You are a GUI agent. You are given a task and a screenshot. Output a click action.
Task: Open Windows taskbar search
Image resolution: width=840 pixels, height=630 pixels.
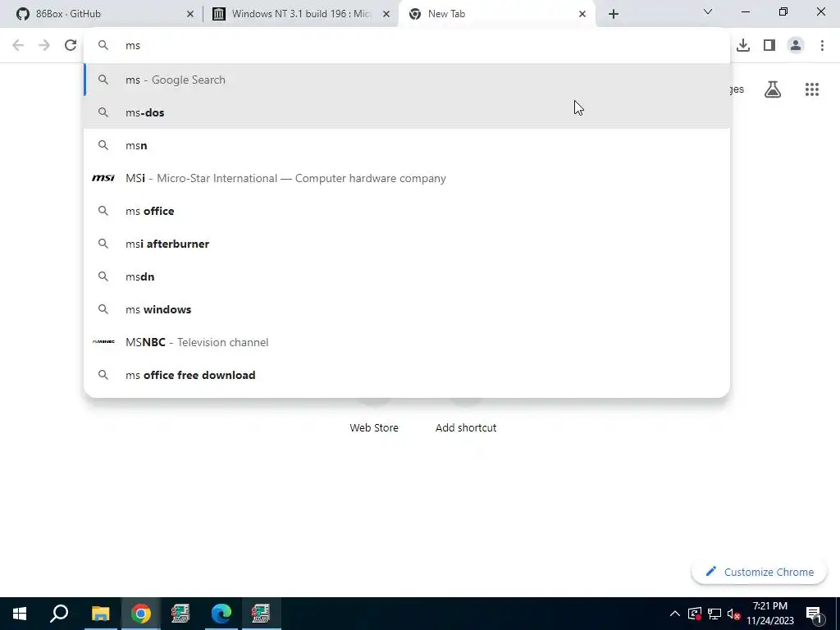coord(59,614)
